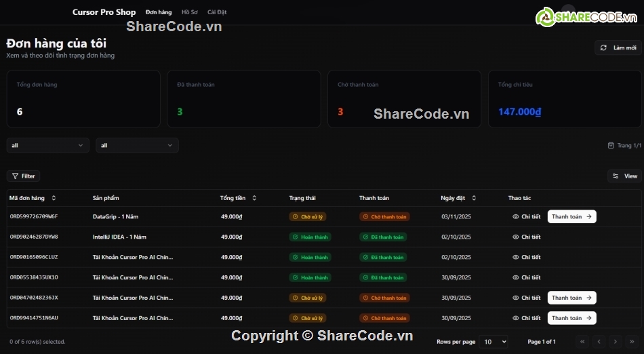Go to first page arrow
644x354 pixels.
pos(582,342)
